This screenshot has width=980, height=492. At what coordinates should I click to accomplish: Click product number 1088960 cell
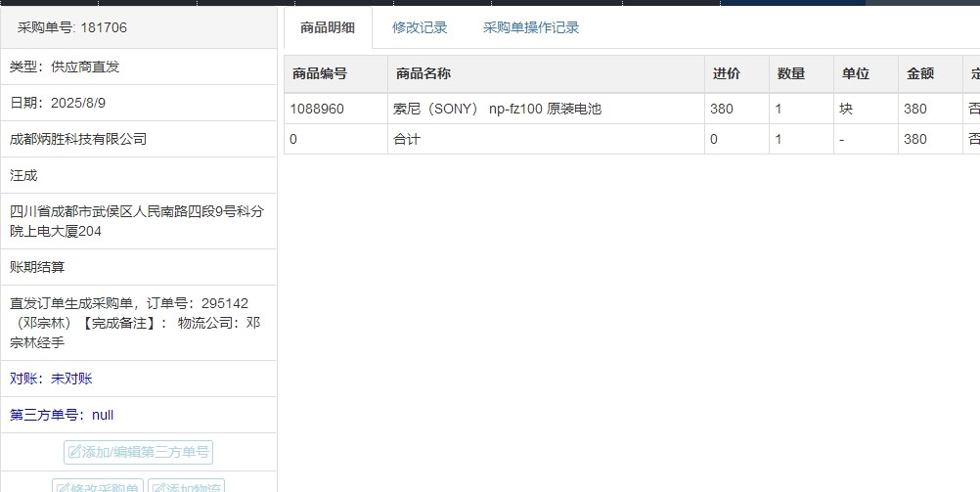pos(335,109)
